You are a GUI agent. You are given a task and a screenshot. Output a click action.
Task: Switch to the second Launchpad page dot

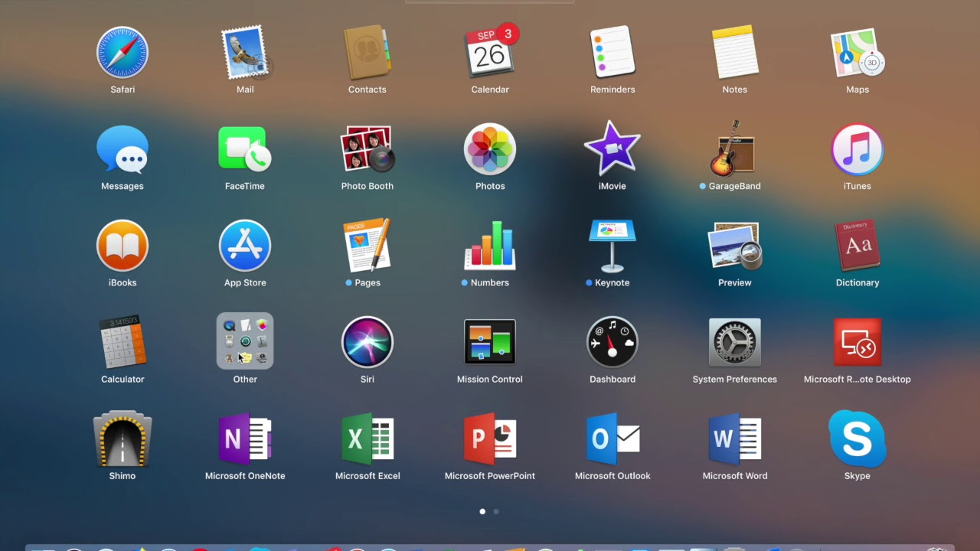tap(496, 511)
